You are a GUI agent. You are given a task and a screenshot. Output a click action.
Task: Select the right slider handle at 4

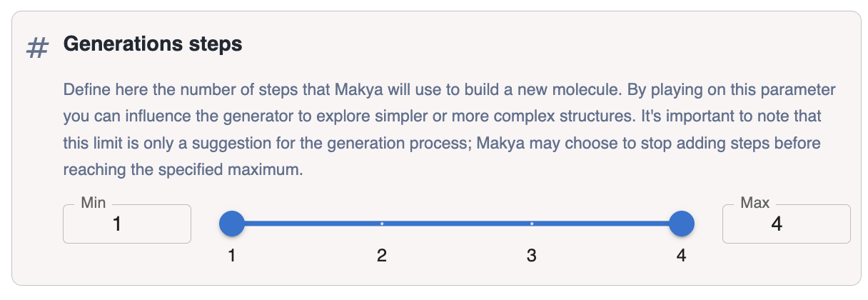click(682, 224)
